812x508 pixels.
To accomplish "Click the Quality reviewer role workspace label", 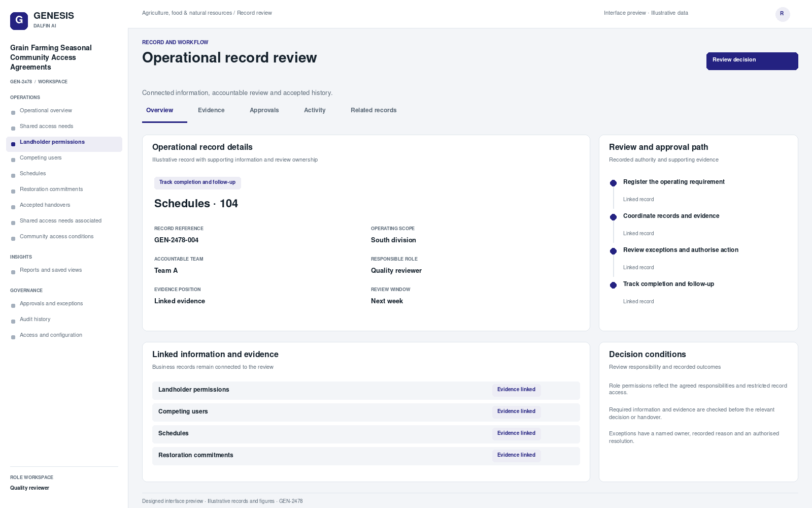I will [x=29, y=488].
